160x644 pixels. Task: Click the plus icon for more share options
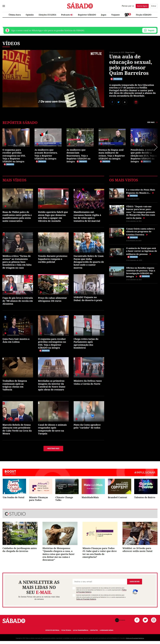click(125, 102)
